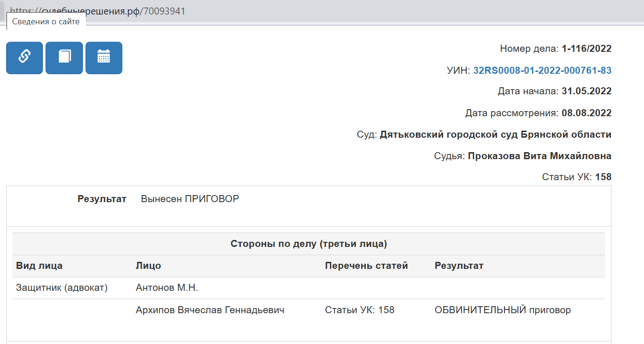Click the 'Лицо' column header

point(148,266)
